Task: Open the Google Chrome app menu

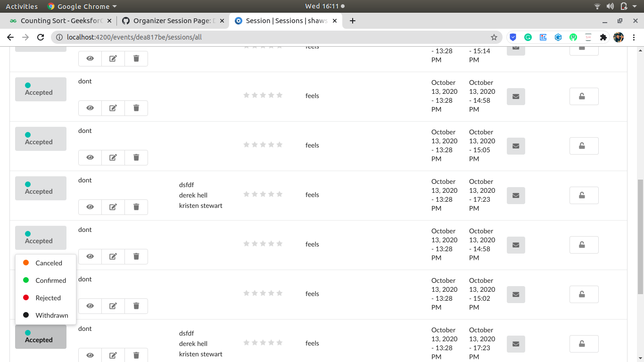Action: click(82, 6)
